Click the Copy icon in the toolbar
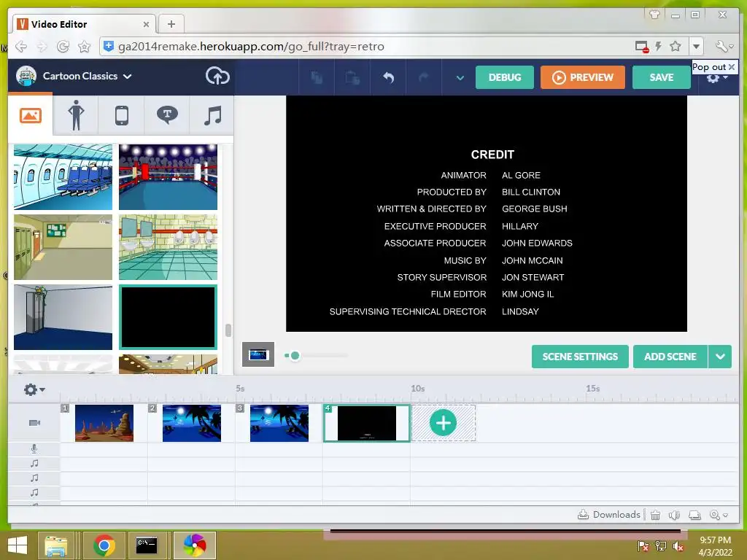Image resolution: width=747 pixels, height=560 pixels. [x=317, y=77]
